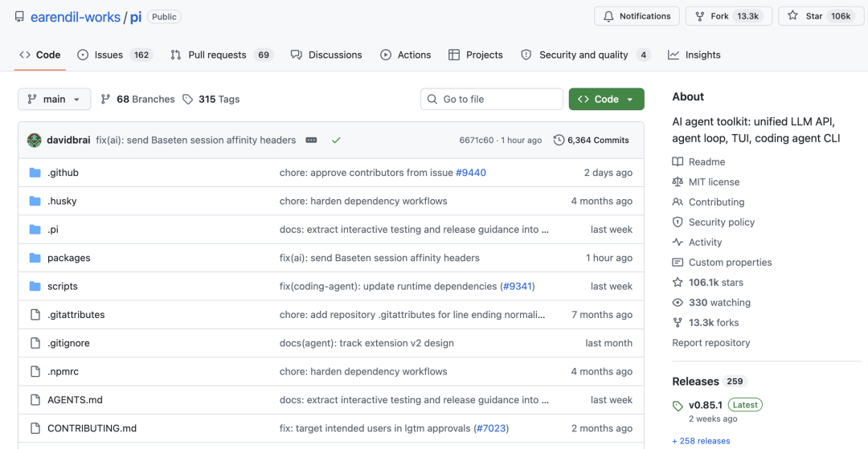Open the Custom properties link
The image size is (868, 449).
[x=722, y=262]
